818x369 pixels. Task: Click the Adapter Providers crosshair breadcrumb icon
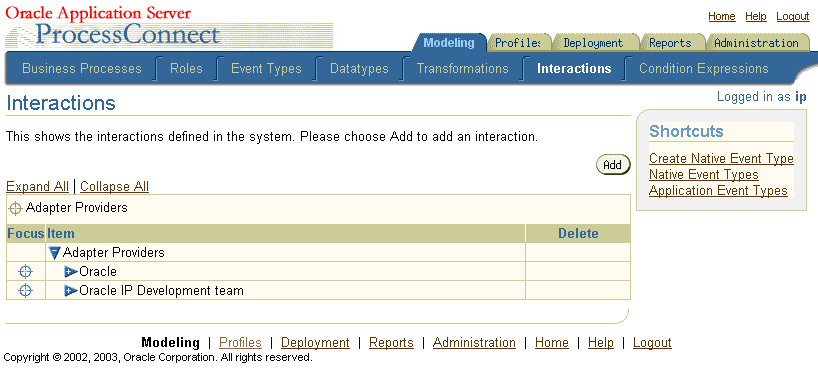(x=16, y=208)
